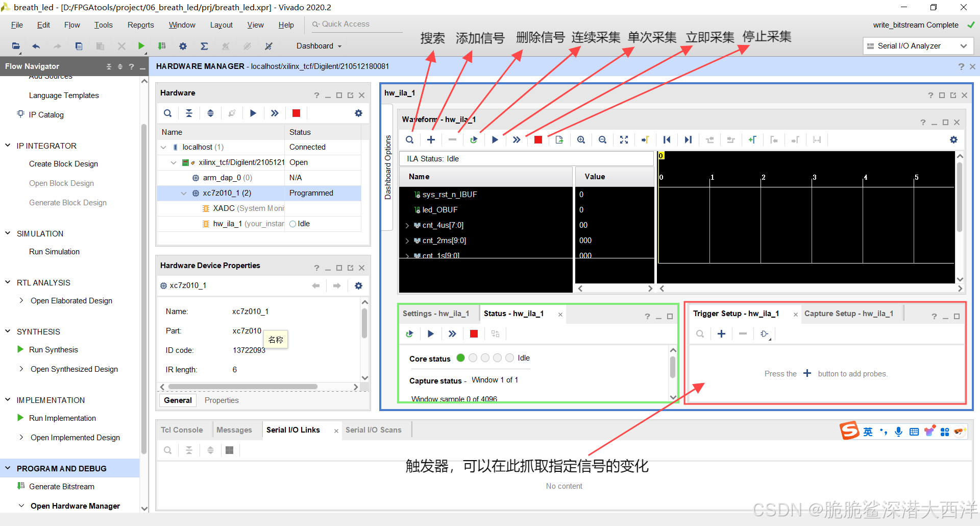
Task: Click the main toolbar green Run button
Action: pyautogui.click(x=141, y=46)
